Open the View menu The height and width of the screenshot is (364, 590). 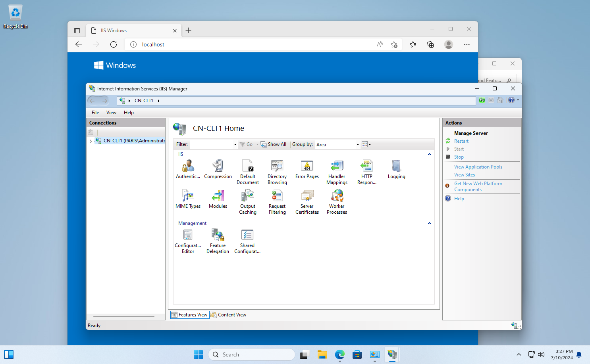click(111, 113)
